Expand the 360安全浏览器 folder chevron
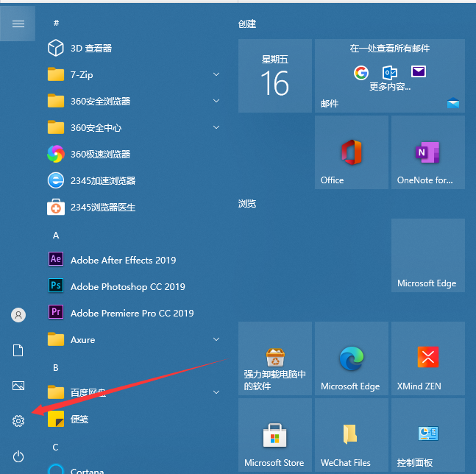476x474 pixels. tap(216, 101)
